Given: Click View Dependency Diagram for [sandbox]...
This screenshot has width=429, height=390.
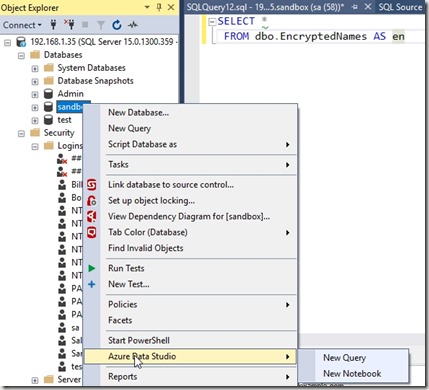Looking at the screenshot, I should tap(190, 216).
